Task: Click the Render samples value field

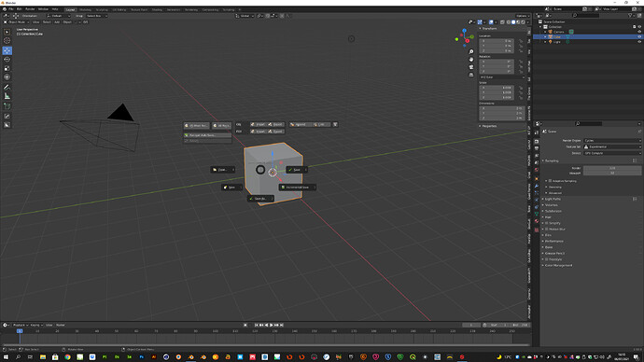Action: pyautogui.click(x=612, y=168)
